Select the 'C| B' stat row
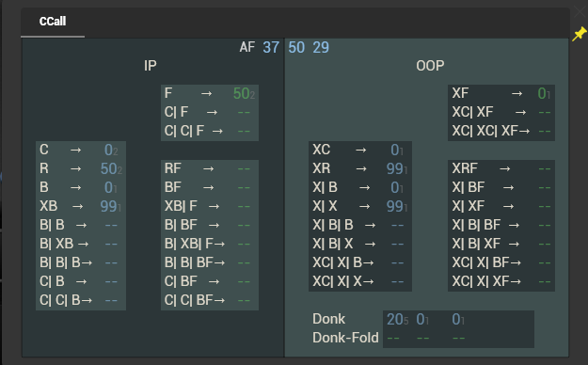The width and height of the screenshot is (588, 365). (x=81, y=281)
